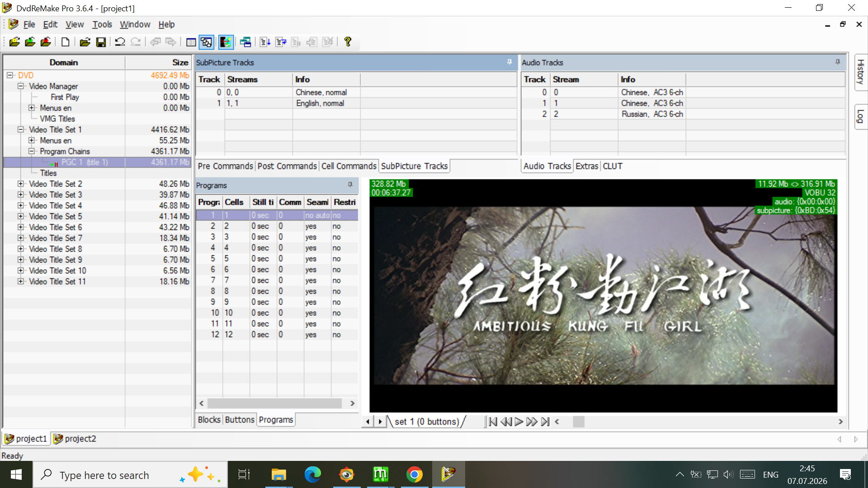Click the cascading windows layout icon
Screen dimensions: 868x488
click(x=245, y=42)
